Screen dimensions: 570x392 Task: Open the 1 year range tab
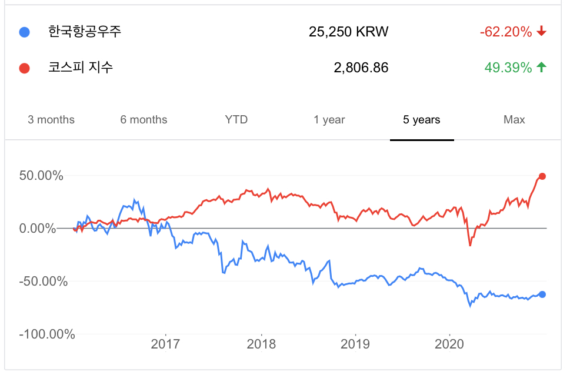(x=329, y=120)
